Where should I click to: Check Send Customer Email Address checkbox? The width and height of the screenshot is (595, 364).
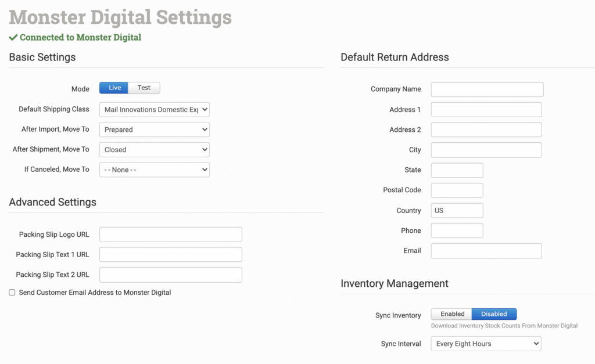tap(12, 293)
